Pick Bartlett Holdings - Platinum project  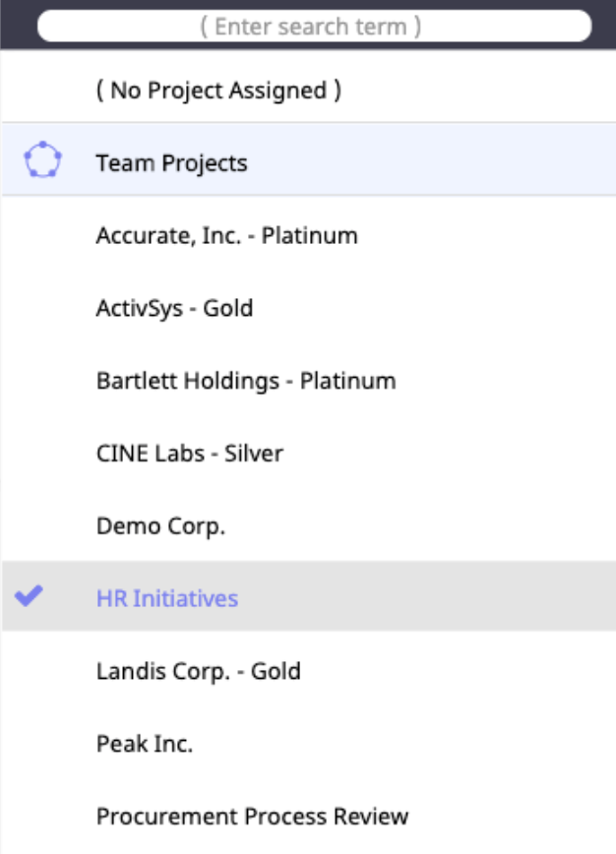pos(246,381)
